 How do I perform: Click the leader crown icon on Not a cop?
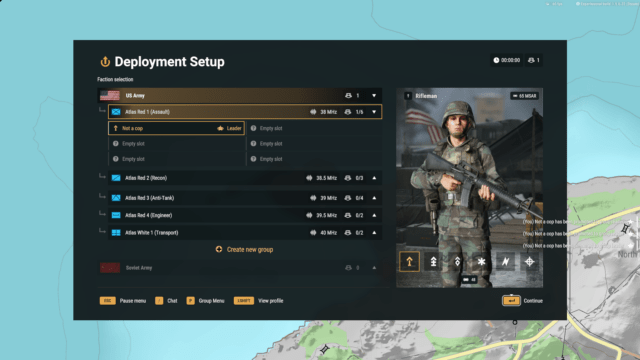click(x=220, y=128)
